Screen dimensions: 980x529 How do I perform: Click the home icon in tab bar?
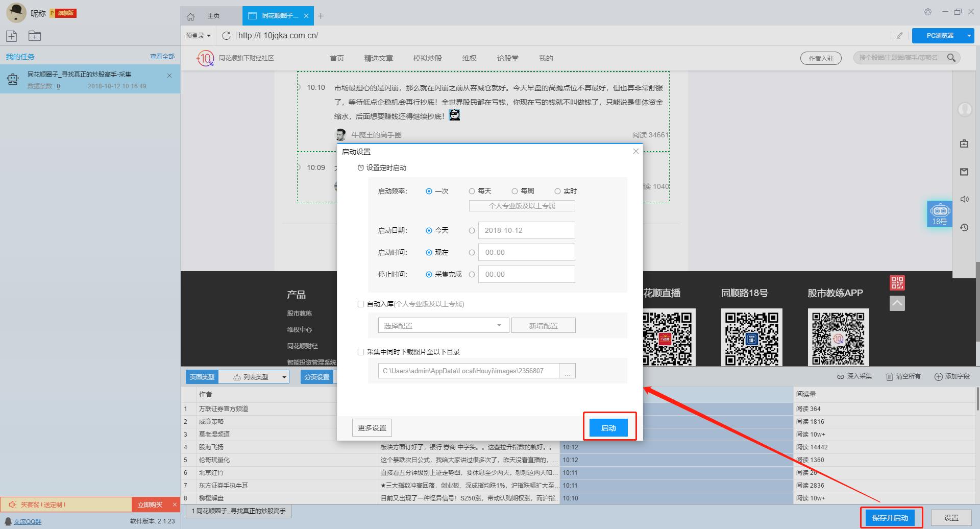click(x=190, y=16)
